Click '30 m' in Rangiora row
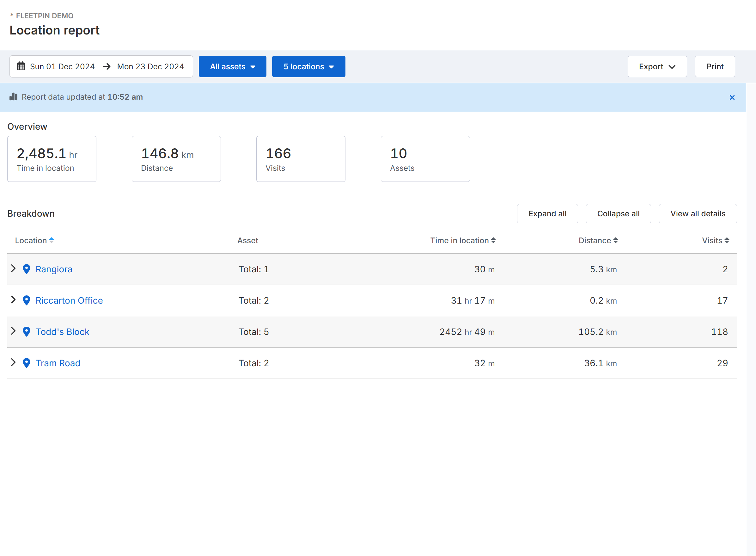 click(485, 269)
